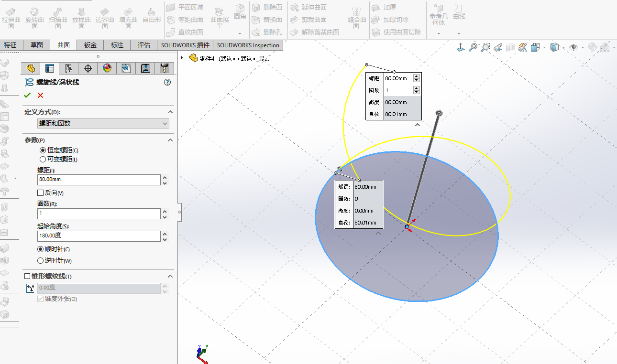The image size is (617, 364).
Task: Confirm the helix with the green checkmark
Action: click(x=27, y=95)
